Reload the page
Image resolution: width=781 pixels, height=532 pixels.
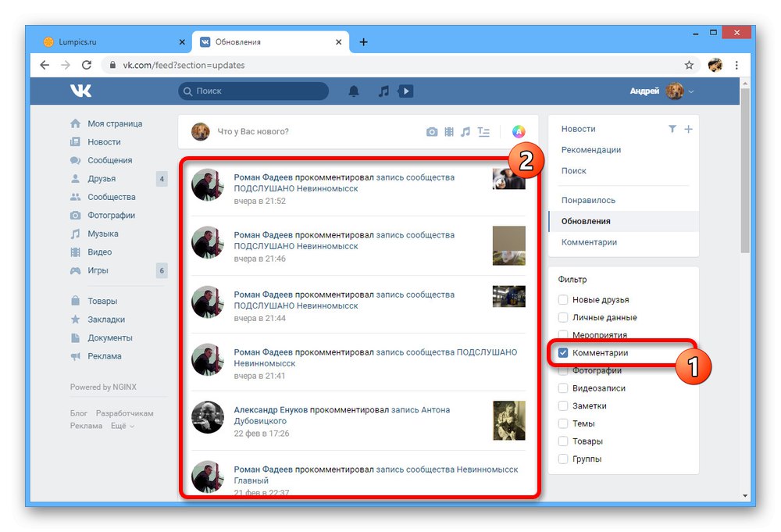pyautogui.click(x=87, y=65)
